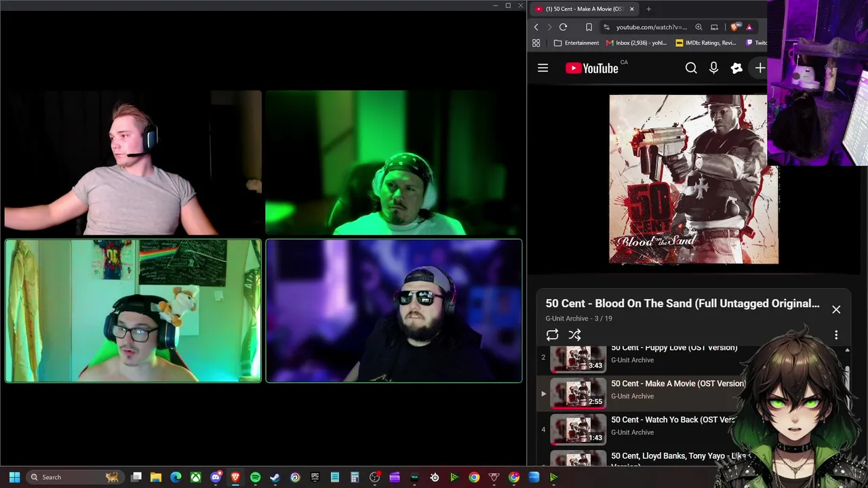Open YouTube search magnifier
The image size is (868, 488).
691,68
